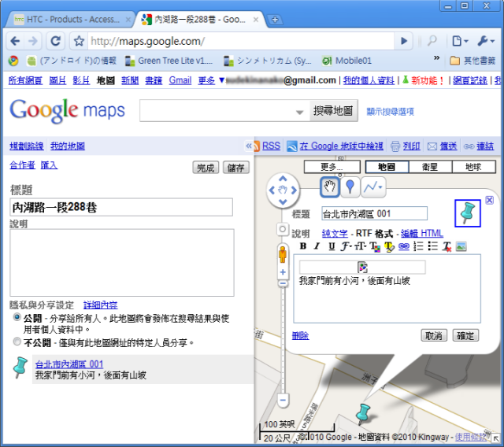Insert image with editor picture icon
504x447 pixels.
pyautogui.click(x=461, y=246)
